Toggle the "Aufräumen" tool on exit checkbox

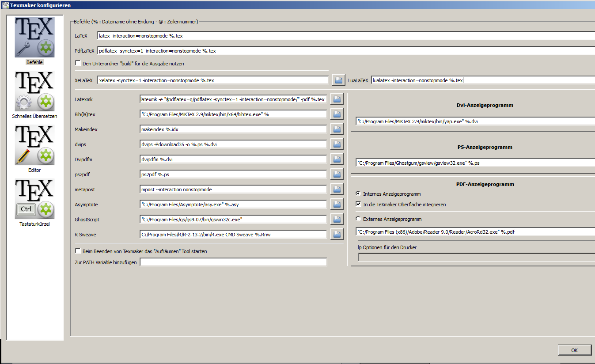pyautogui.click(x=78, y=251)
